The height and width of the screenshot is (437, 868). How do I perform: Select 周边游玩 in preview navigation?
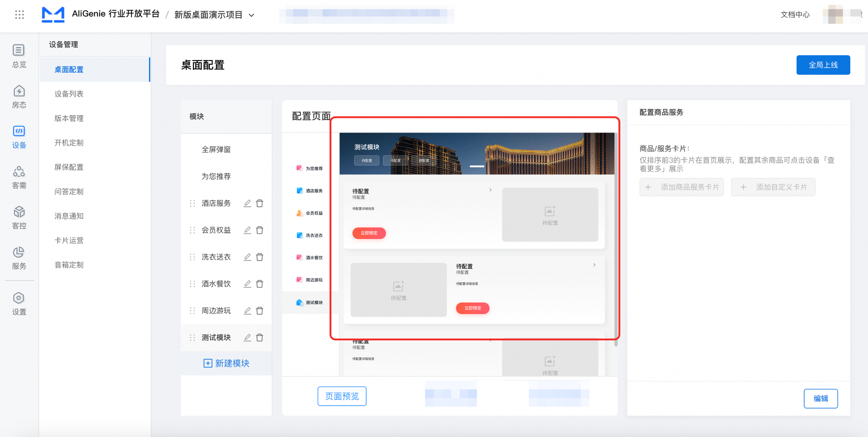click(310, 280)
